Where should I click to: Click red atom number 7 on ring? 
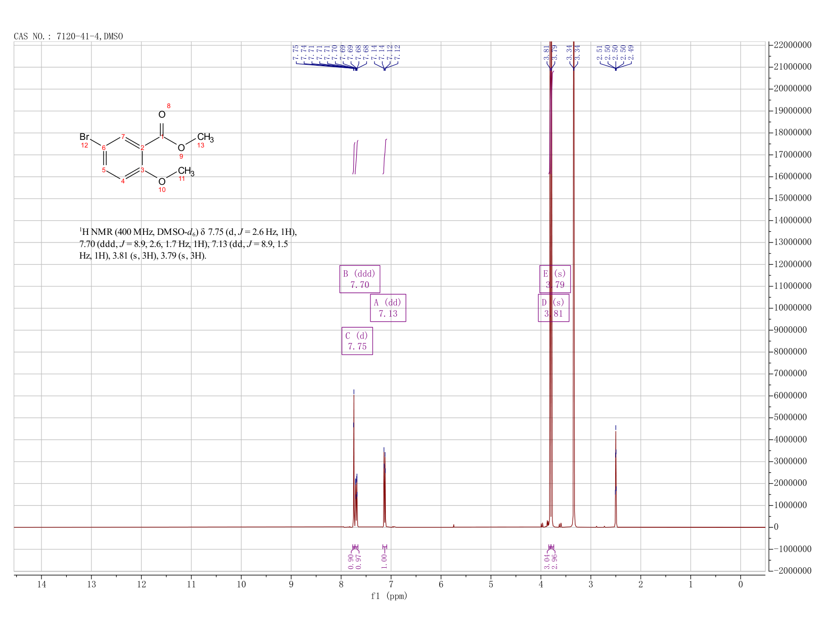[123, 136]
